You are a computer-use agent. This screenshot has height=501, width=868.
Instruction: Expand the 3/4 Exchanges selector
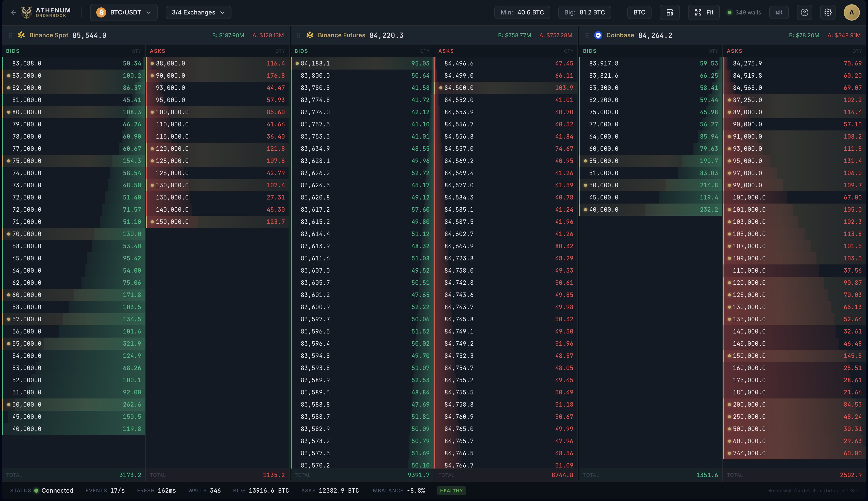[x=198, y=12]
